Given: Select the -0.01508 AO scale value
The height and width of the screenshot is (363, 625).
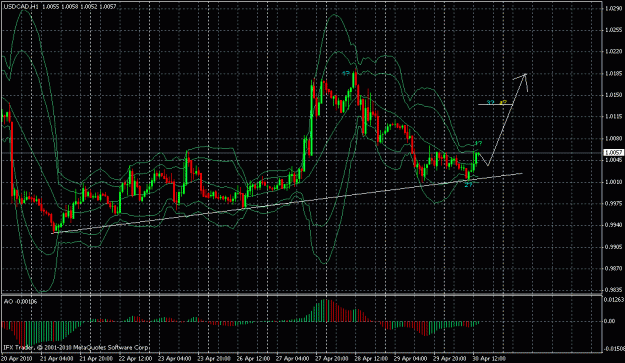Looking at the screenshot, I should [614, 349].
